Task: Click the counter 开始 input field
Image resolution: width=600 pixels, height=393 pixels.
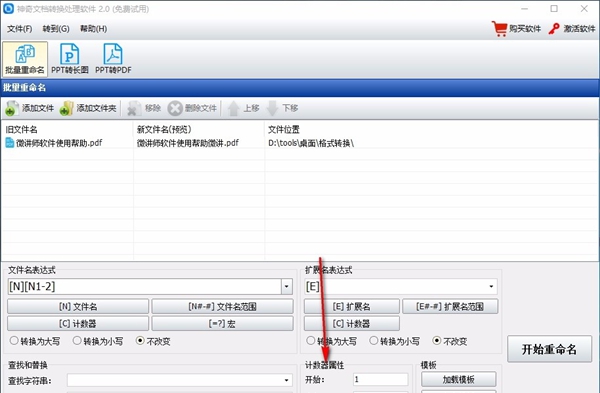Action: (380, 380)
